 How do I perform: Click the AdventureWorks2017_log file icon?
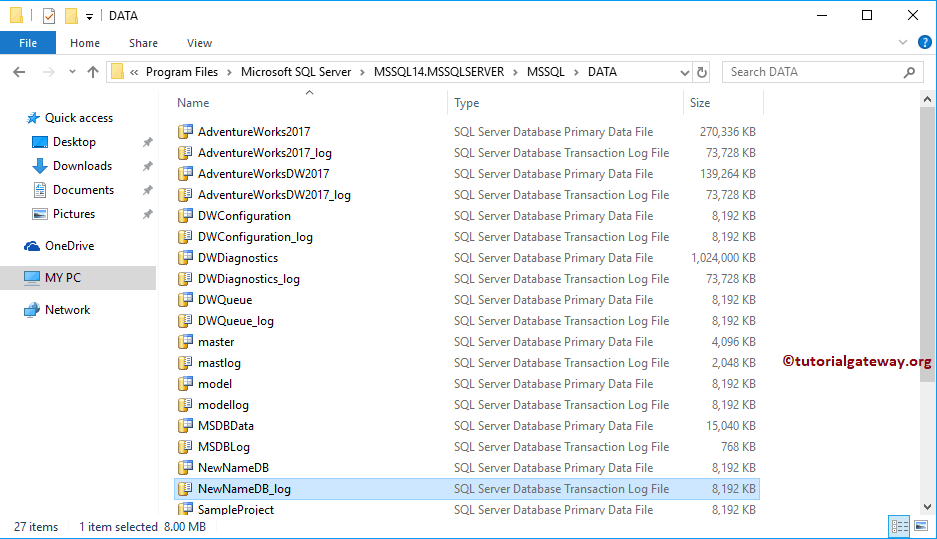click(x=185, y=152)
